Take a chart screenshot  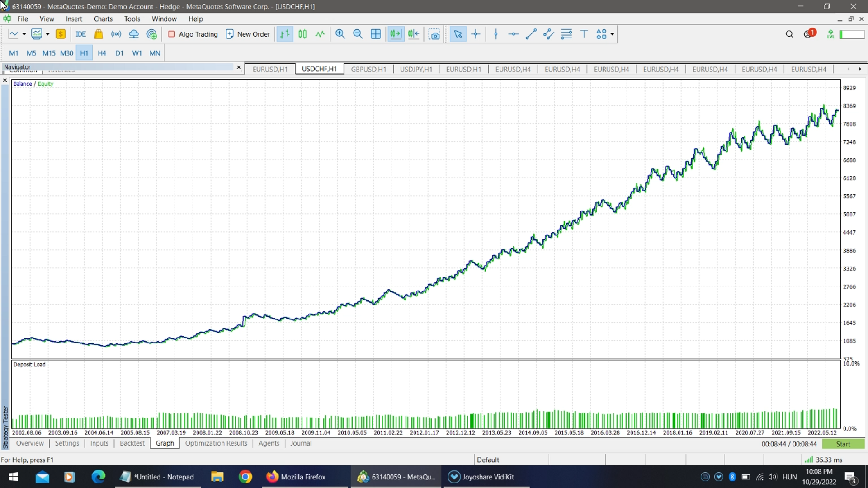(434, 34)
